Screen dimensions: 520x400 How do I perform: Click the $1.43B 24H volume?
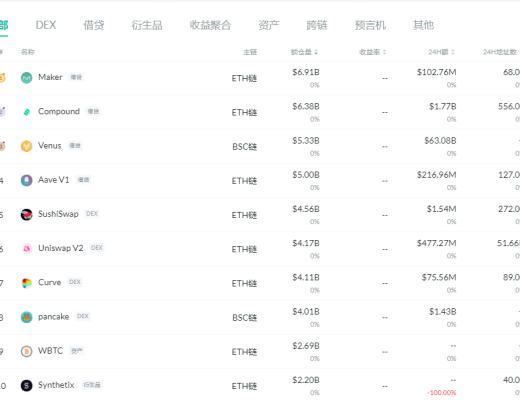(442, 312)
